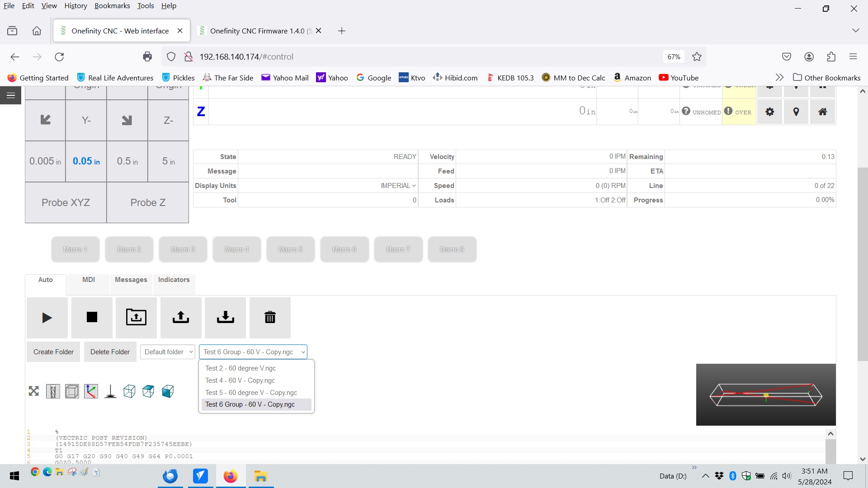Open the Indicators tab
868x488 pixels.
174,280
